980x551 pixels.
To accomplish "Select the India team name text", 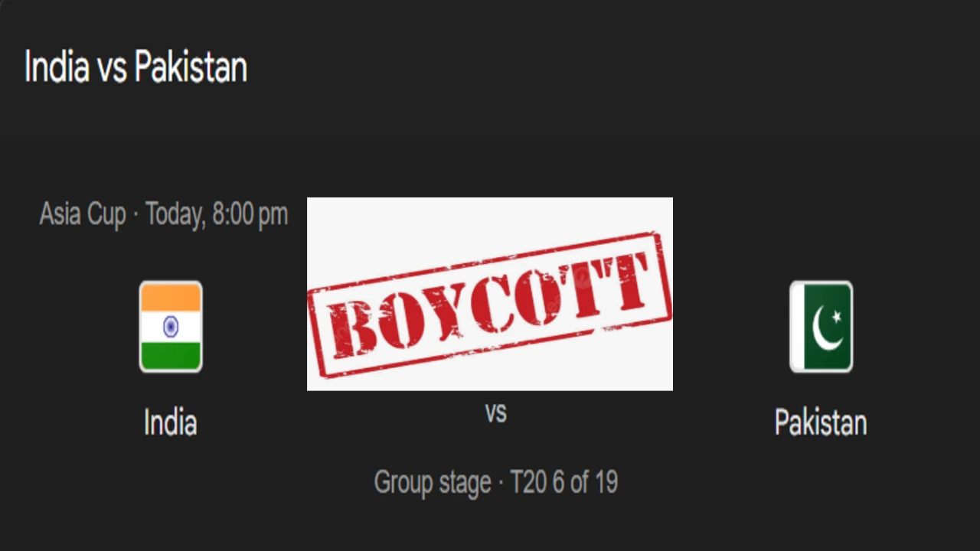I will pos(170,423).
